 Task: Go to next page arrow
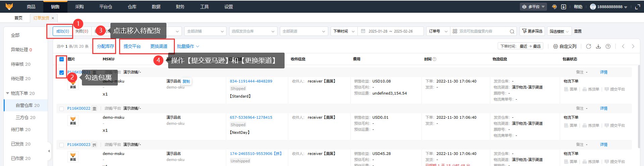(633, 46)
